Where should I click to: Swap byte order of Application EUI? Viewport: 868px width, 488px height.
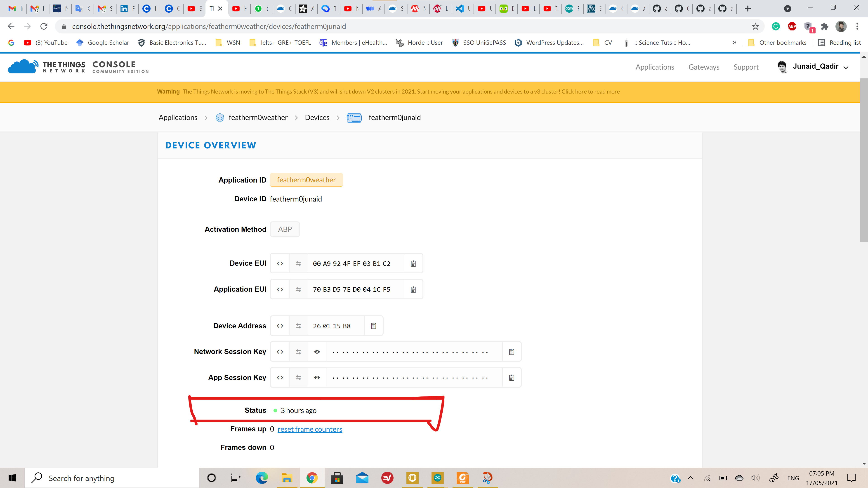tap(298, 289)
